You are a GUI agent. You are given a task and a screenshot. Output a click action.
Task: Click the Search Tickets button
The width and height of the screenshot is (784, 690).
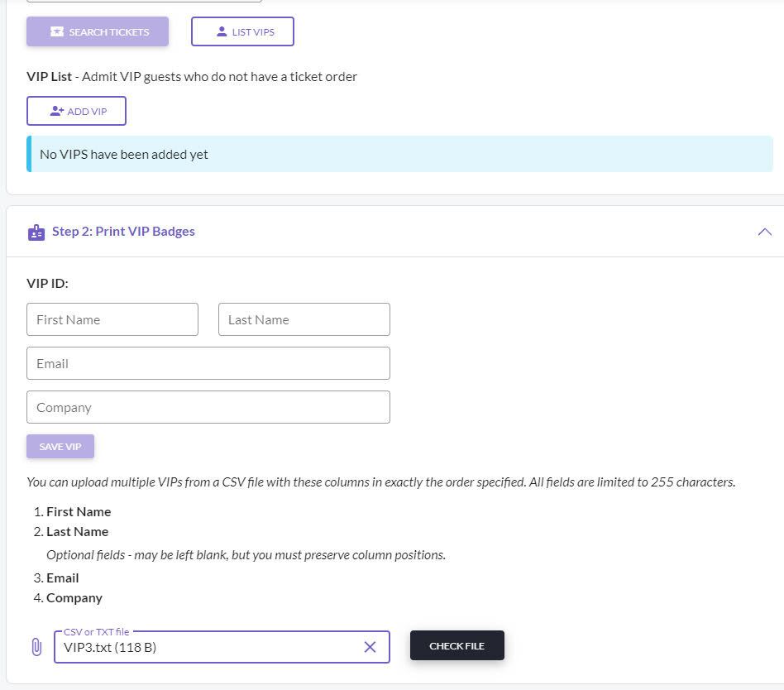coord(98,31)
